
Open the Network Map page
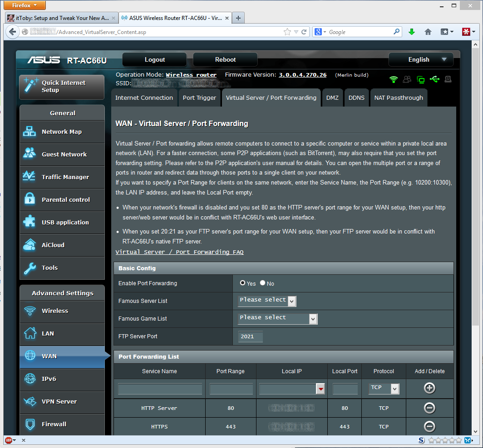[x=62, y=131]
